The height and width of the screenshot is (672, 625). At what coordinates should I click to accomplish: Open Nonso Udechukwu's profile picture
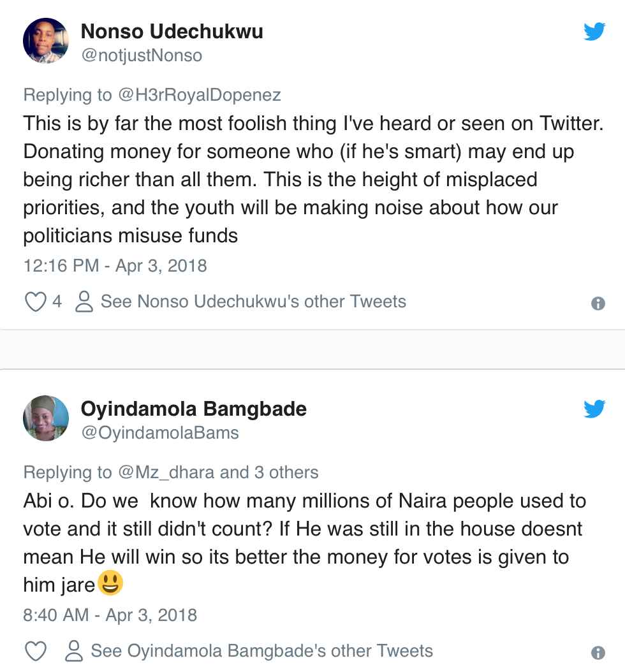[46, 41]
